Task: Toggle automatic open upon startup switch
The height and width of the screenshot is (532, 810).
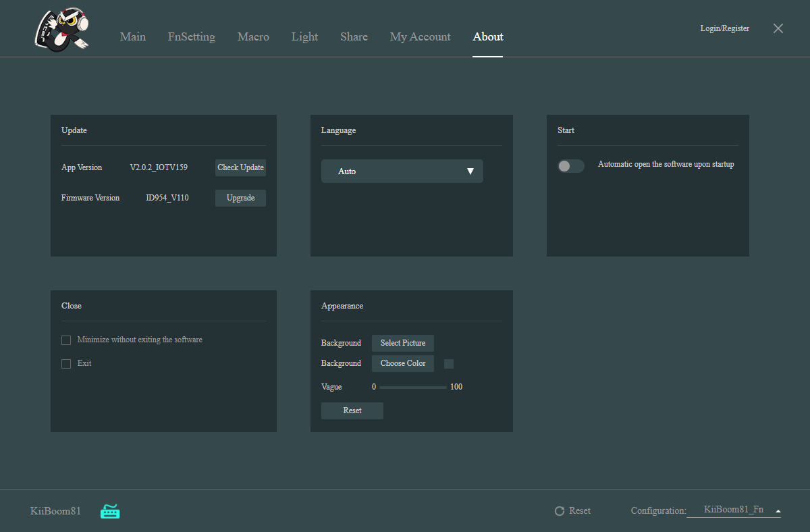Action: (570, 165)
